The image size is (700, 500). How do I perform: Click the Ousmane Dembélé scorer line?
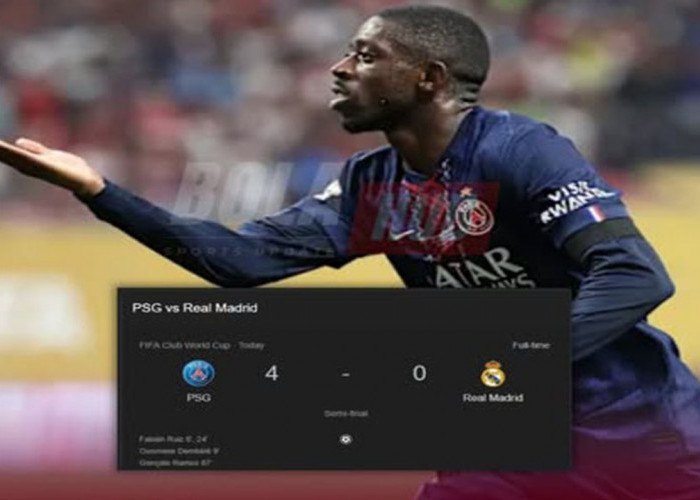pos(179,451)
